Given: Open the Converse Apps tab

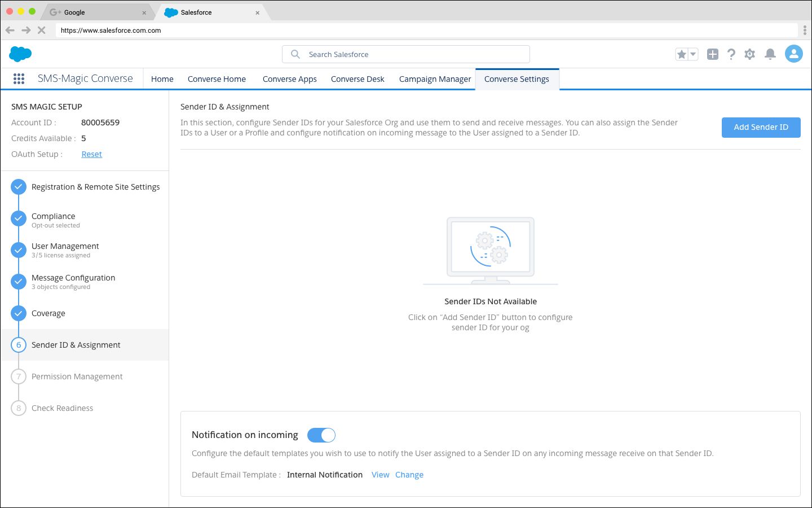Looking at the screenshot, I should [289, 79].
